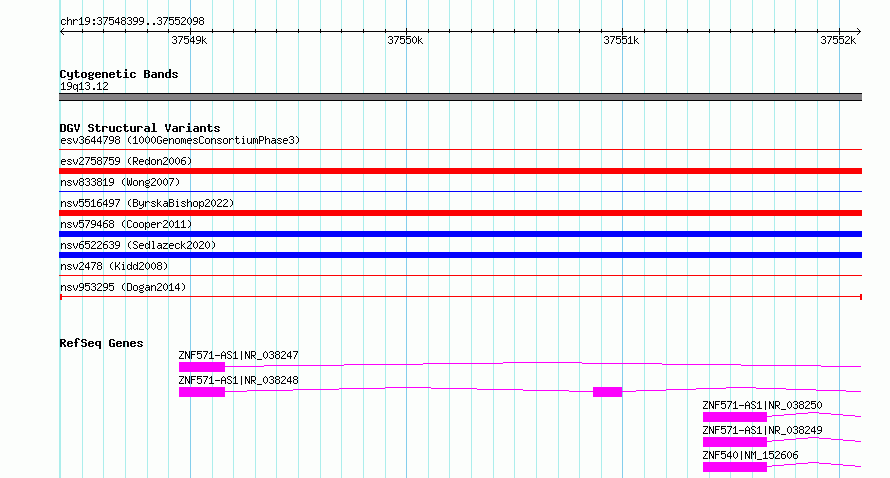Click the nsv6522639 (Sedlazeck2020) label
This screenshot has width=890, height=478.
pos(138,245)
